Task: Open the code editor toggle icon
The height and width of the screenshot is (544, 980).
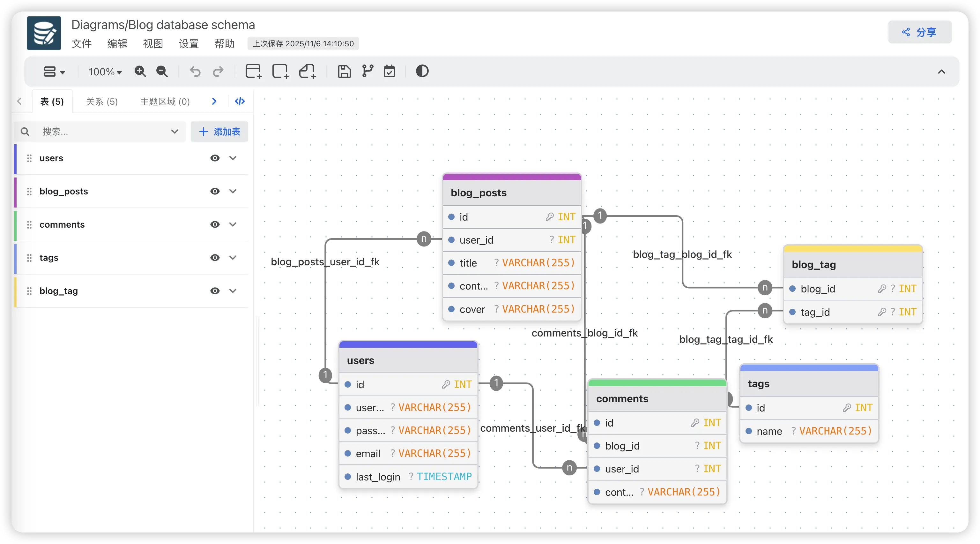Action: click(x=240, y=101)
